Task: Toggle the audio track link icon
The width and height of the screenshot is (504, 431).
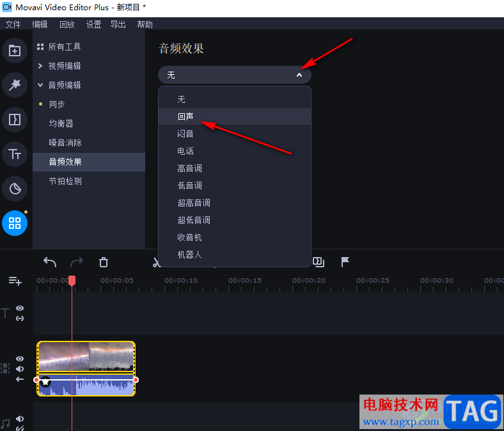Action: point(20,428)
